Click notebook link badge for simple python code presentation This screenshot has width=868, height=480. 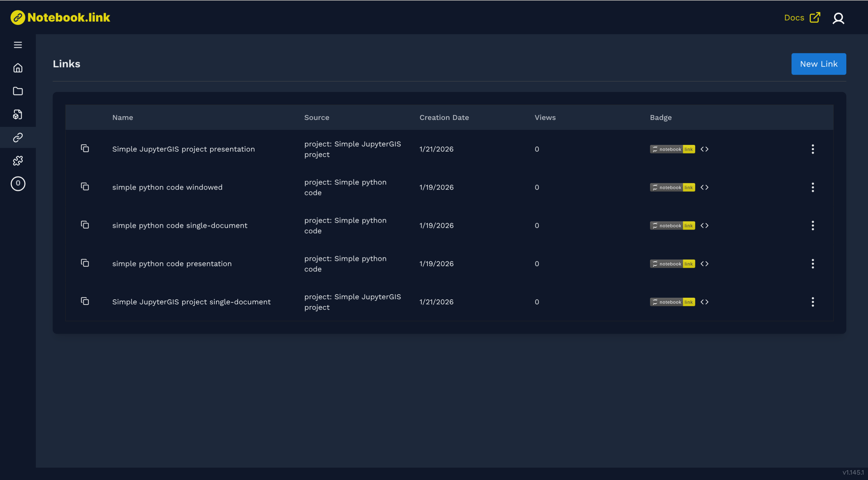click(672, 264)
